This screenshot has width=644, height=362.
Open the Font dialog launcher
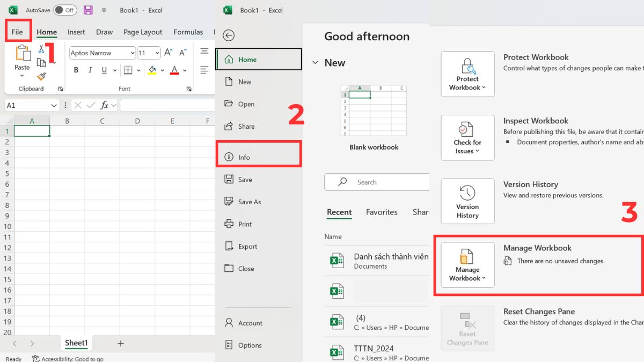[189, 89]
